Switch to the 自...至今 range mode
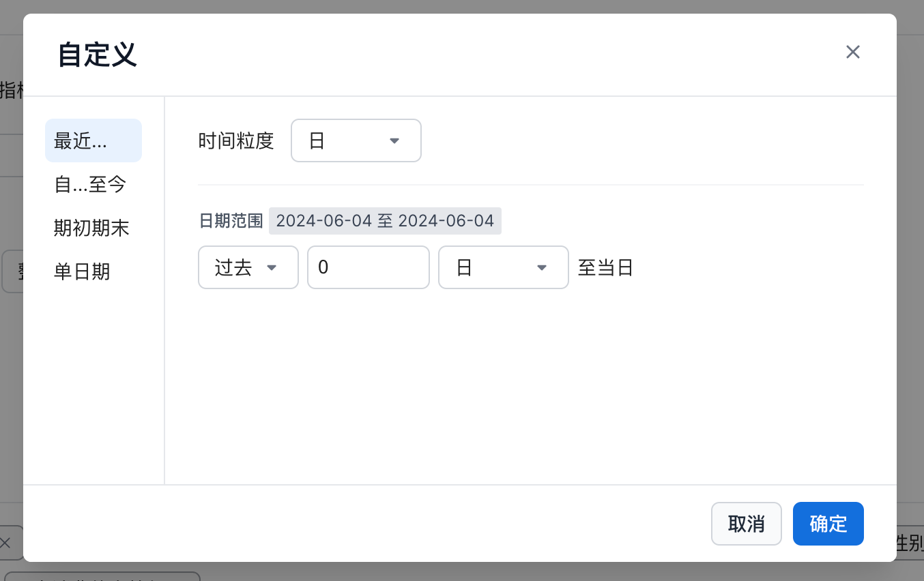The height and width of the screenshot is (581, 924). tap(90, 184)
